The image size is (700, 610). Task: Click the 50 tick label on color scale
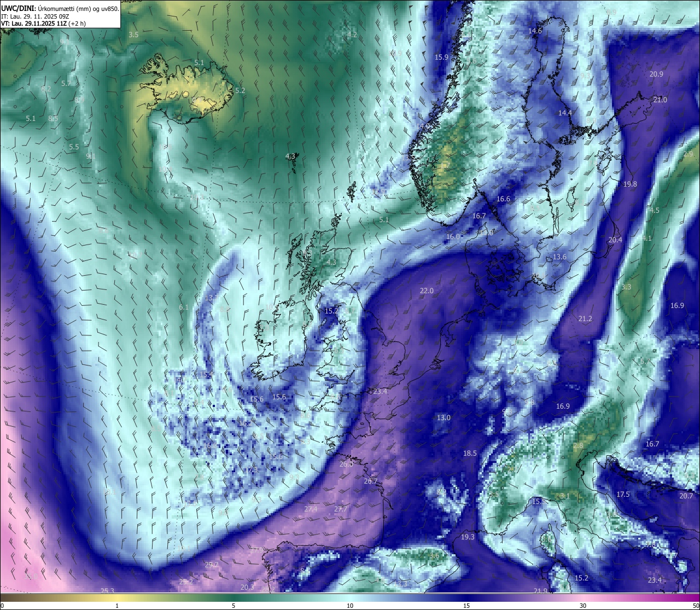point(696,606)
